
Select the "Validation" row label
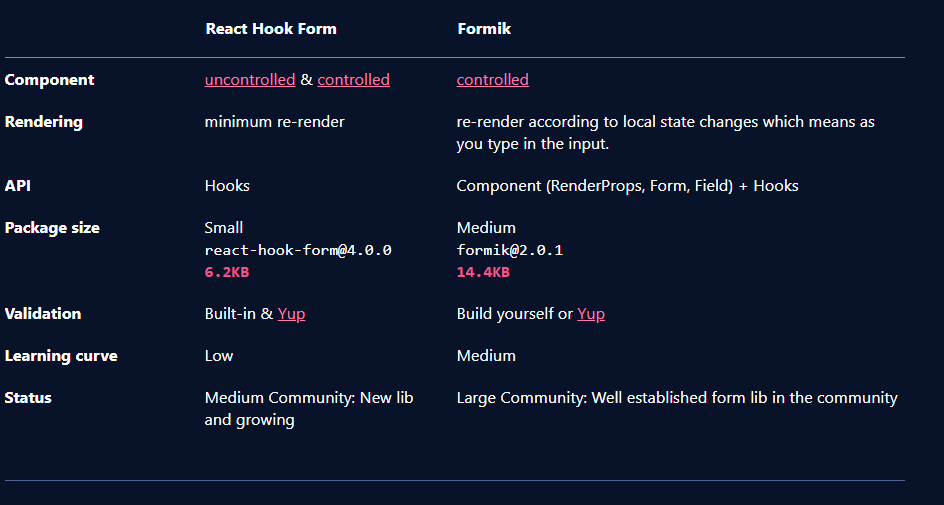(42, 314)
